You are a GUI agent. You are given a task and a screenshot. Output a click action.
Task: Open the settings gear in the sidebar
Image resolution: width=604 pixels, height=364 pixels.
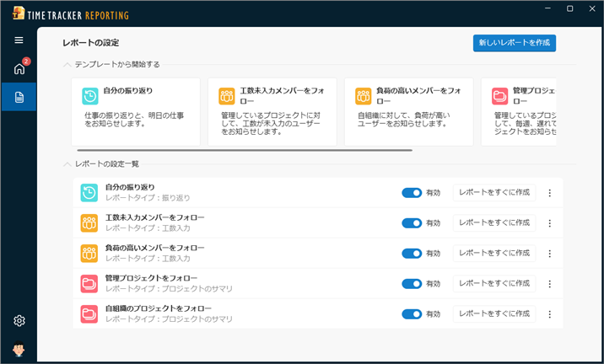pyautogui.click(x=19, y=320)
